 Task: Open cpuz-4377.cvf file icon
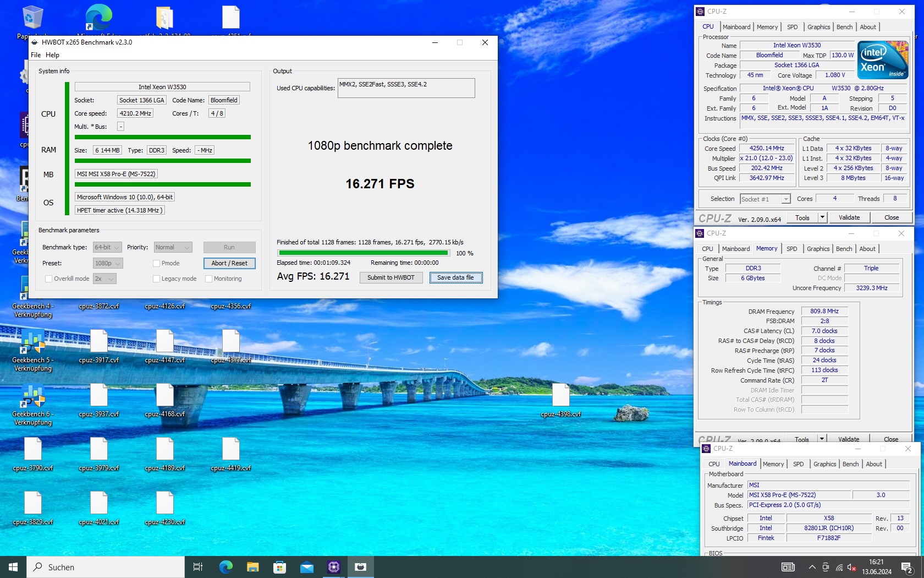pyautogui.click(x=231, y=347)
